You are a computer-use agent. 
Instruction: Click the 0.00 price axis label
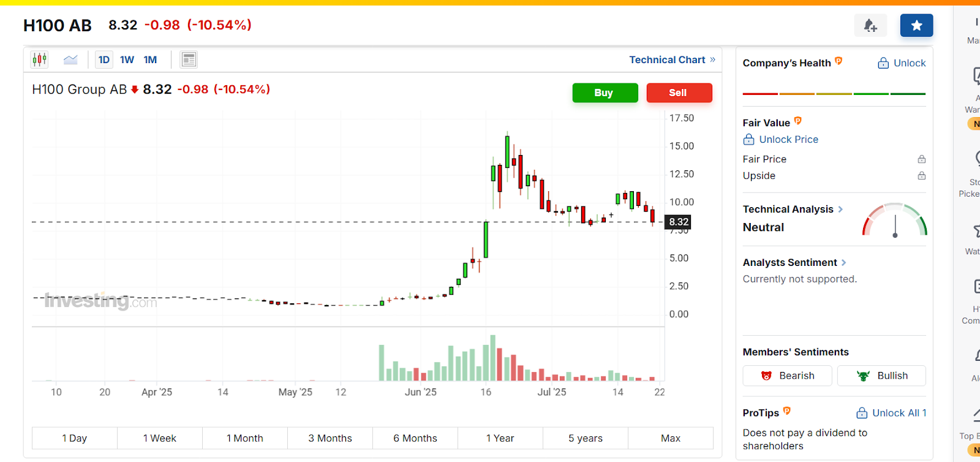tap(679, 314)
